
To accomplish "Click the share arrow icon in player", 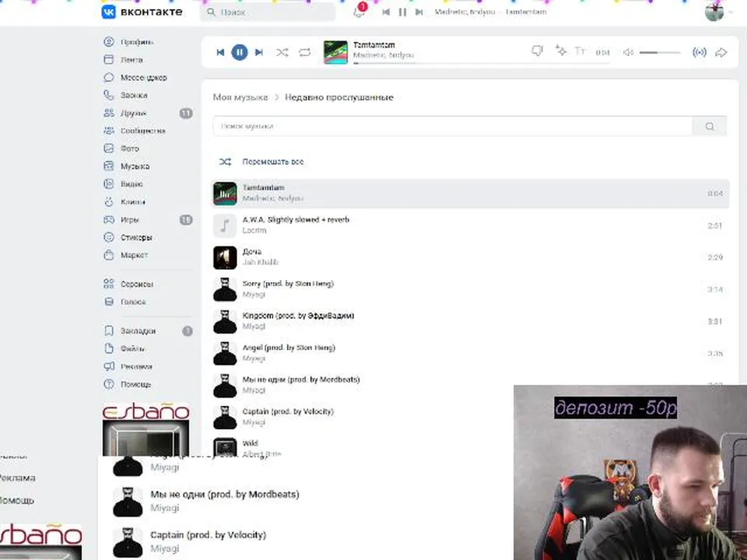I will click(721, 52).
